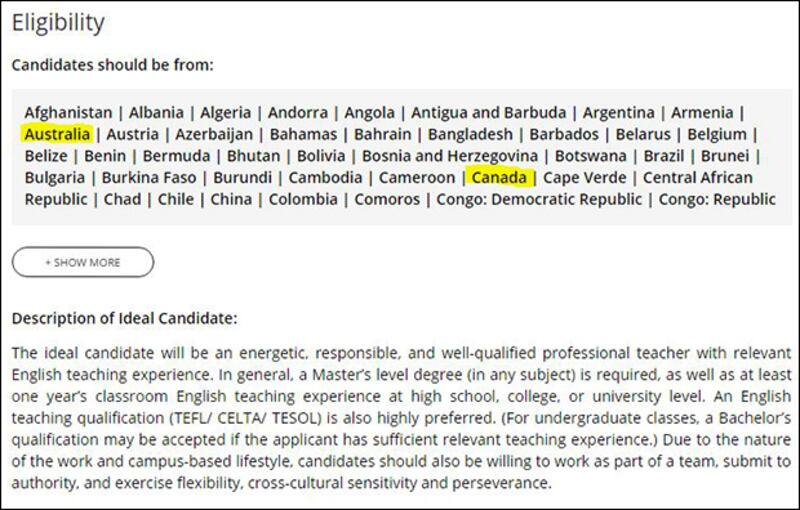This screenshot has width=800, height=510.
Task: Click the Eligibility heading
Action: coord(58,23)
